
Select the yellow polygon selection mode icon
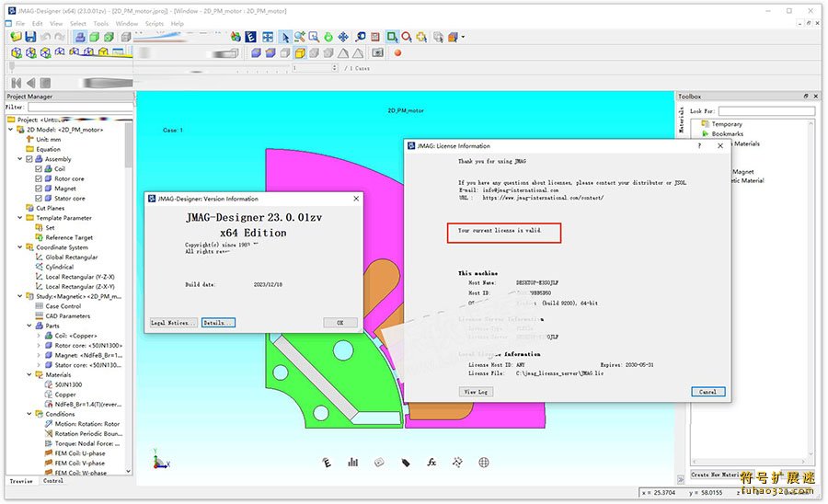421,37
